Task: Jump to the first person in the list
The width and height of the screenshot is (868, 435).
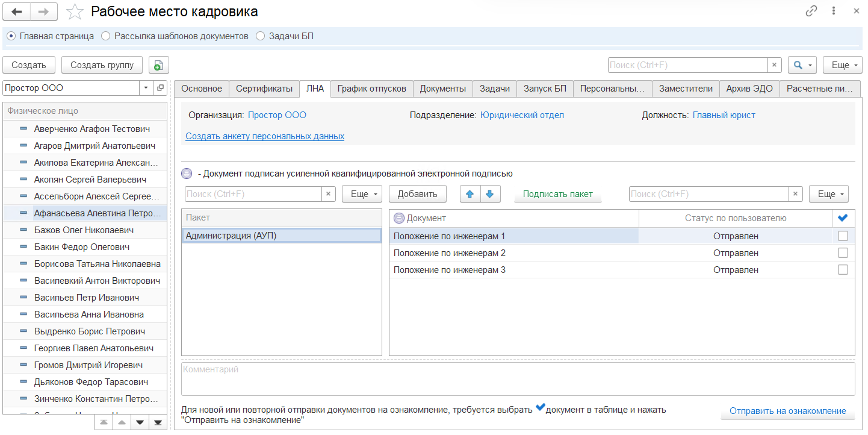Action: click(x=104, y=422)
